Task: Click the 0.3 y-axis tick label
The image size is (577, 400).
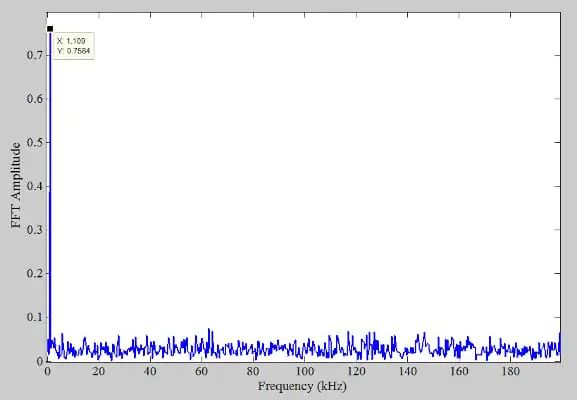Action: pyautogui.click(x=35, y=230)
